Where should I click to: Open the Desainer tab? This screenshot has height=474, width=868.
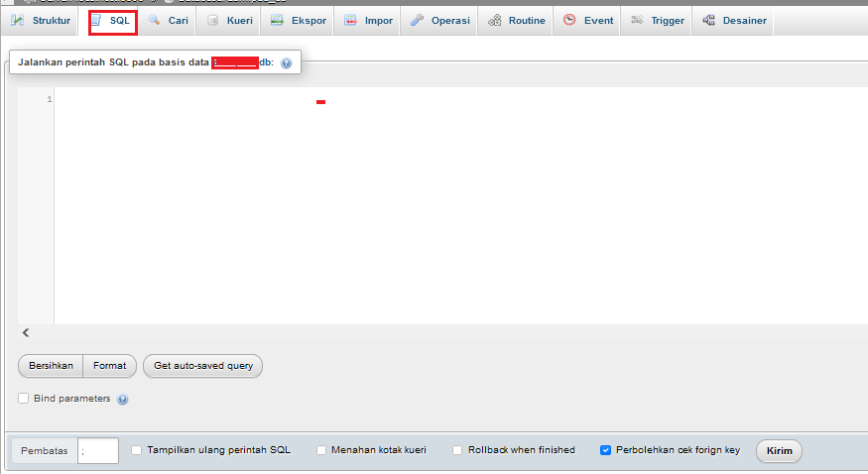736,21
